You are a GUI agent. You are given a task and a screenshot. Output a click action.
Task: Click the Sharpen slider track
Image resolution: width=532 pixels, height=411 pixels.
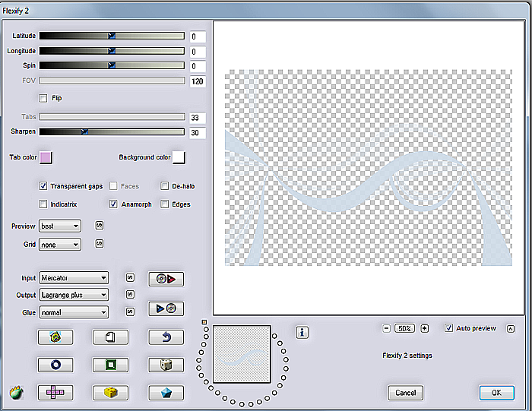[112, 131]
